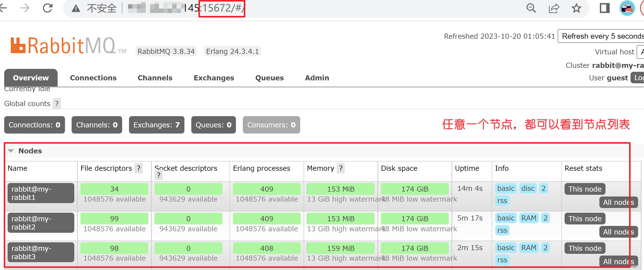
Task: Click the 14m 4s uptime value
Action: click(470, 188)
